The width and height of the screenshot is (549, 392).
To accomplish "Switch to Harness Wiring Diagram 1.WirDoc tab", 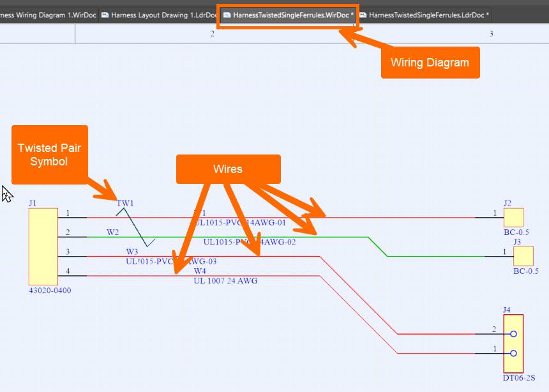I will 48,15.
